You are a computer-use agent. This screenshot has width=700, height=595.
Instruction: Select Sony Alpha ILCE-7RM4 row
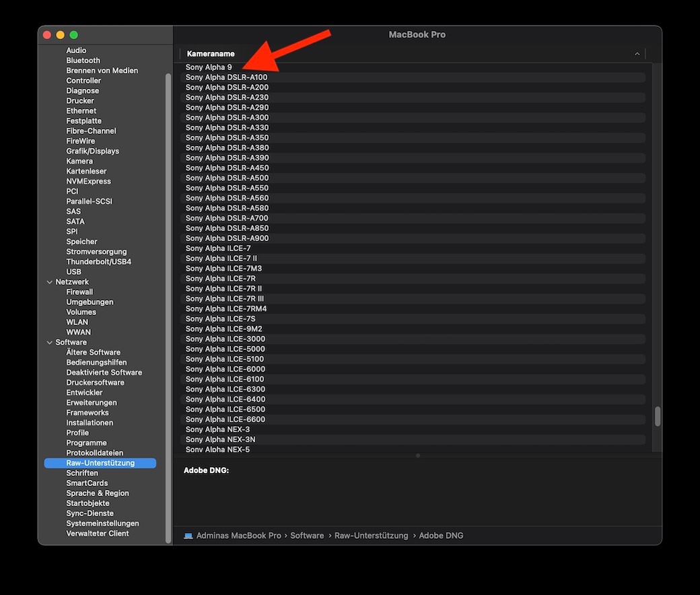click(413, 309)
